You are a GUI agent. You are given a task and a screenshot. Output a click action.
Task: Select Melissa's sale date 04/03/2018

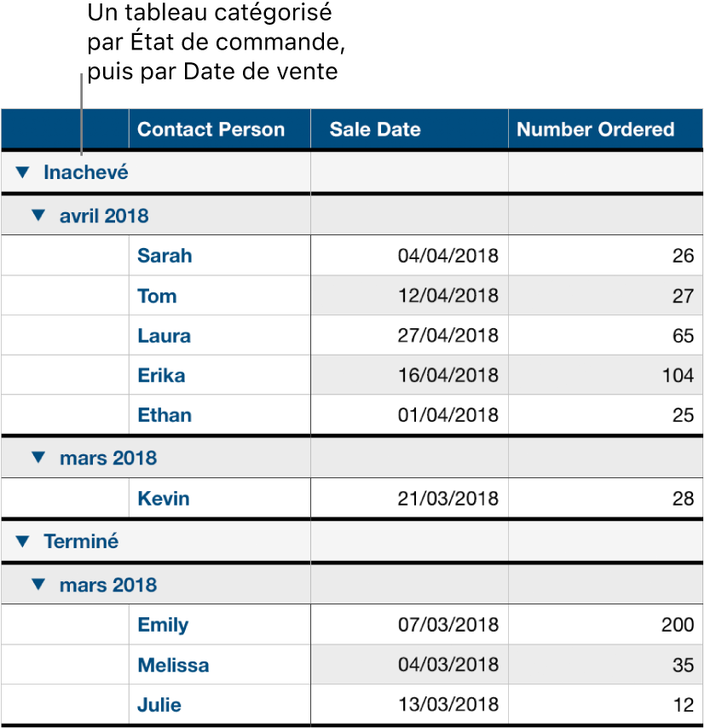point(450,665)
